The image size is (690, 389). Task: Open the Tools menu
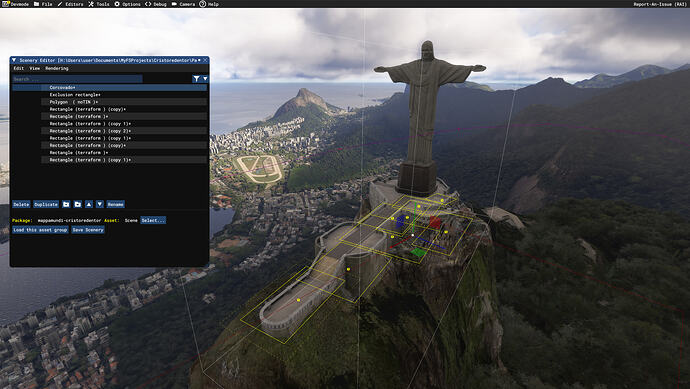coord(99,4)
